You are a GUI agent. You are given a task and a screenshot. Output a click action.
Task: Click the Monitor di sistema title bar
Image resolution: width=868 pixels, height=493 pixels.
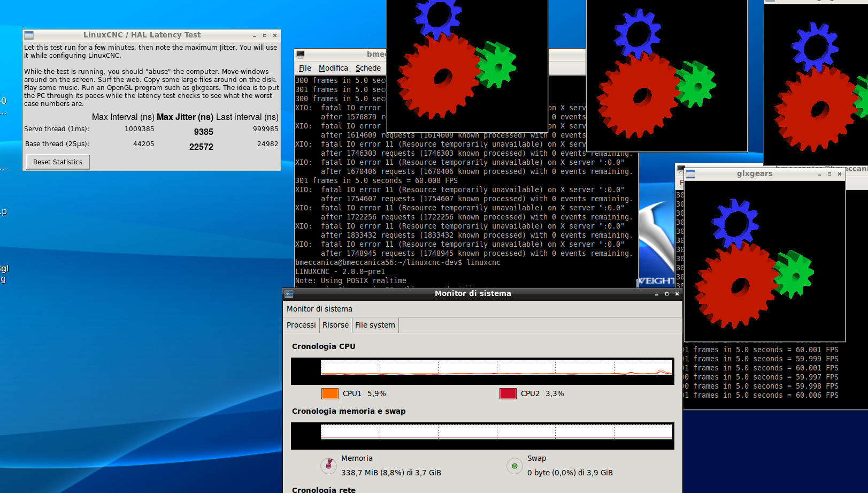[473, 294]
